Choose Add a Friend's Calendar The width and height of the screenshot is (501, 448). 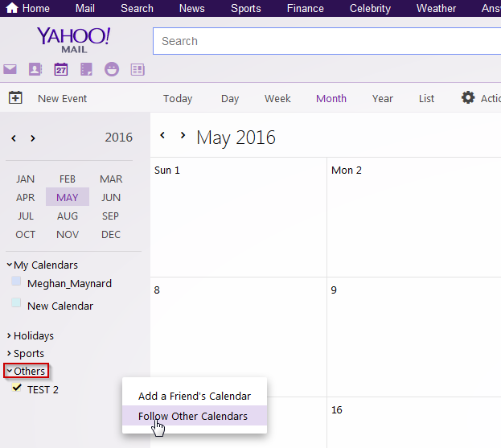[x=195, y=396]
